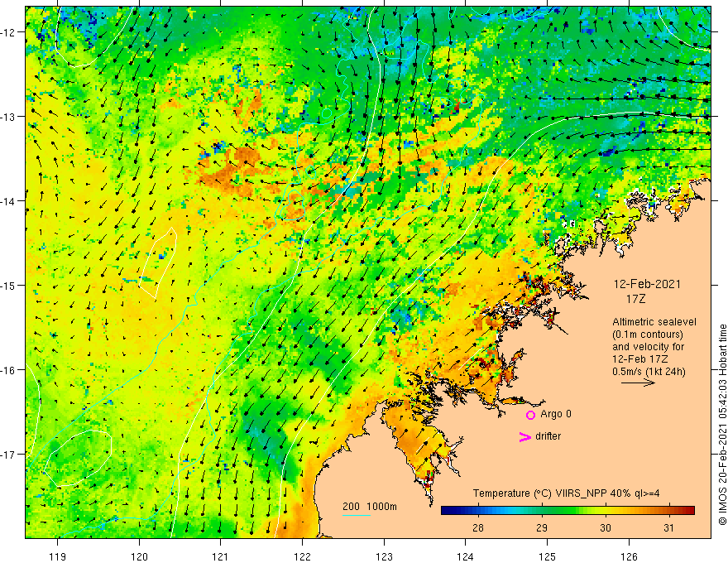Click the latitude axis label -16
The width and height of the screenshot is (728, 563).
click(8, 370)
